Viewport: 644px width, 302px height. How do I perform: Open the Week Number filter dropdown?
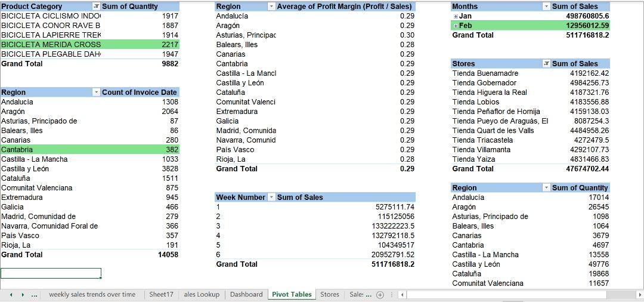tap(271, 197)
